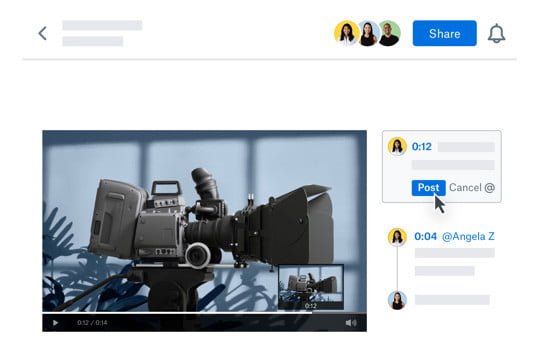Click the Share button
Image resolution: width=542 pixels, height=361 pixels.
tap(445, 33)
